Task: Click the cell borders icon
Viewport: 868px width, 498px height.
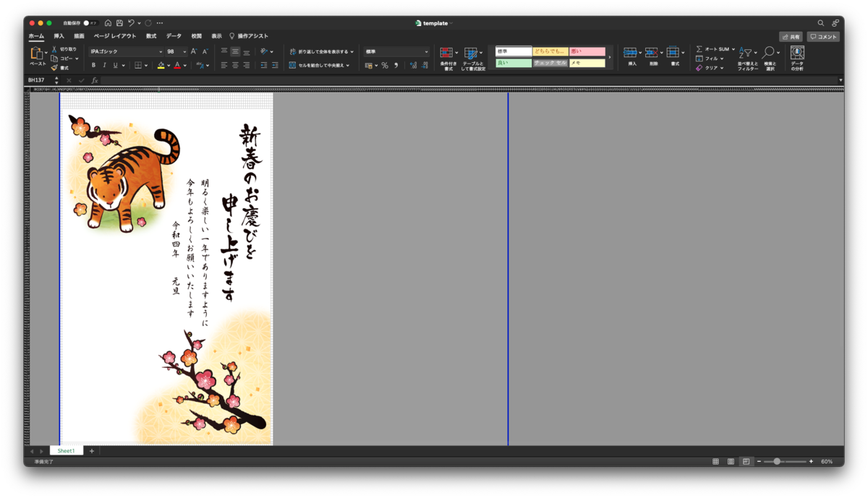Action: pyautogui.click(x=138, y=65)
